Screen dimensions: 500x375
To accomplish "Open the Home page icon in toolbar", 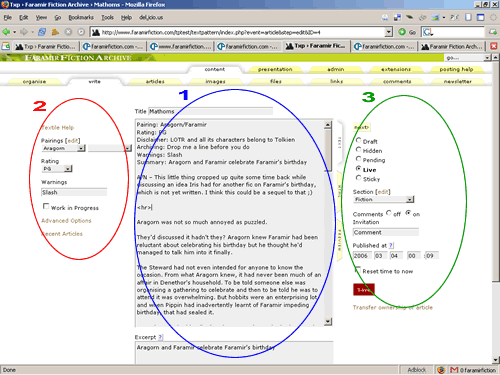I will 55,32.
